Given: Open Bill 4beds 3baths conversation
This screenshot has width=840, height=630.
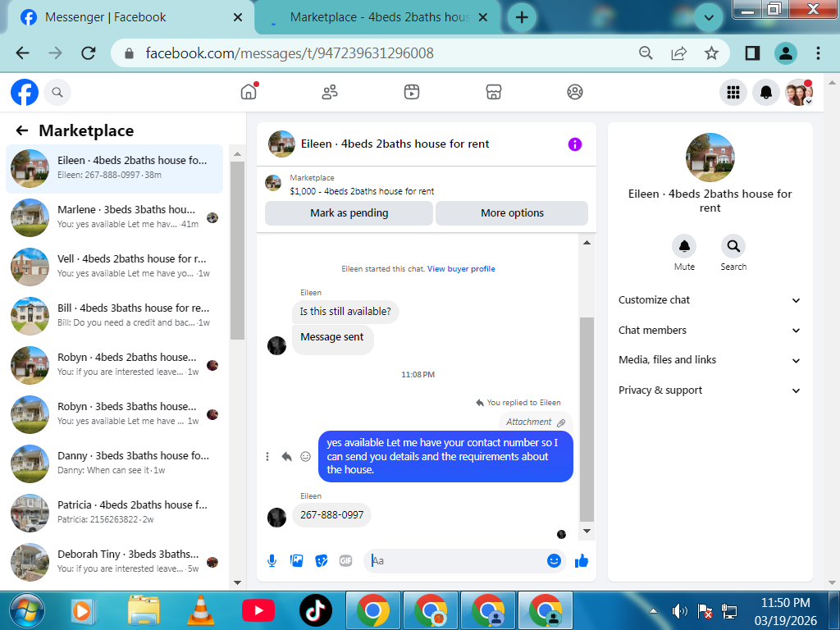Looking at the screenshot, I should [x=115, y=316].
